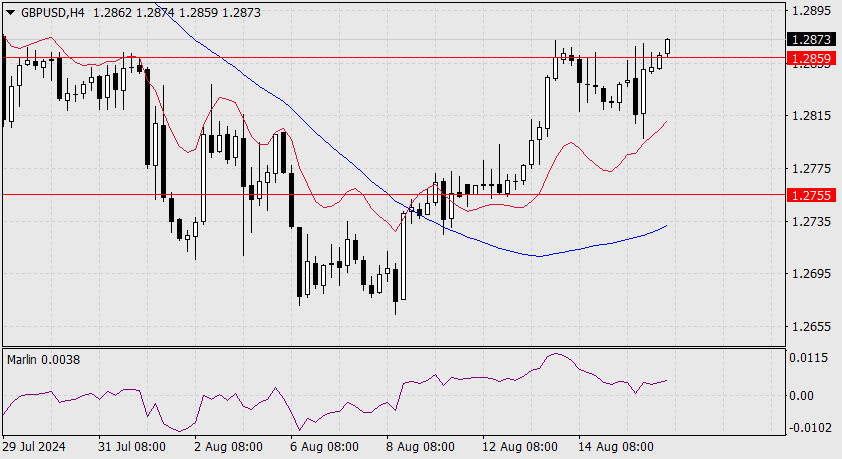The width and height of the screenshot is (842, 459).
Task: Click the -0.0102 Marlin scale value
Action: tap(809, 428)
